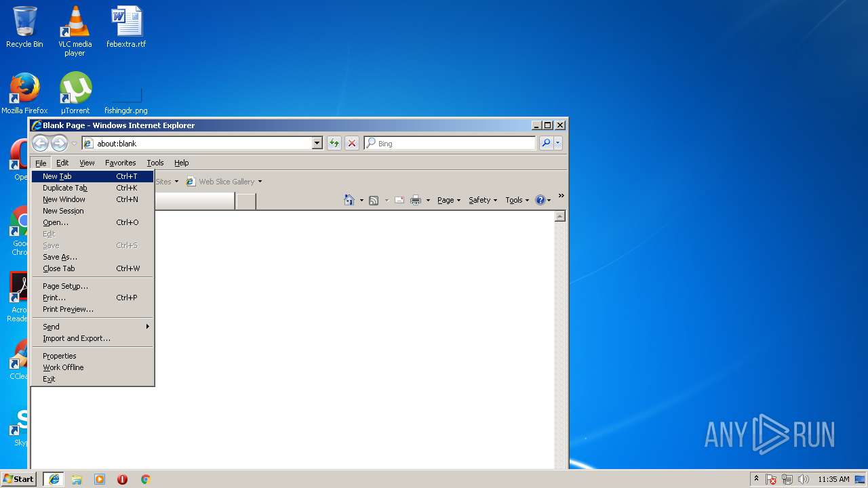Image resolution: width=868 pixels, height=488 pixels.
Task: Select Properties in File menu
Action: (92, 356)
